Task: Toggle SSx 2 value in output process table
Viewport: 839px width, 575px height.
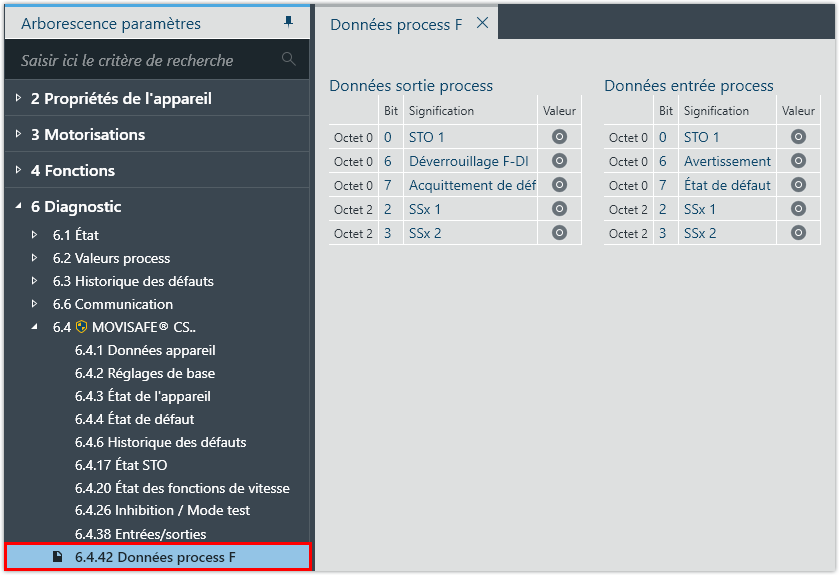Action: point(559,233)
